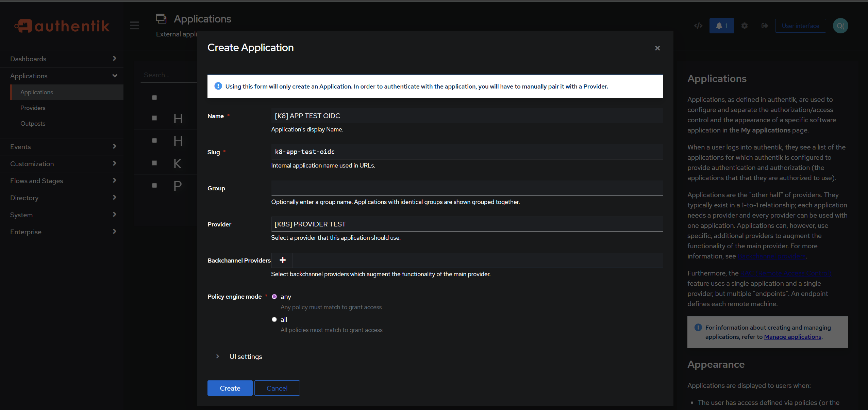Expand Directory in the sidebar
The height and width of the screenshot is (410, 868).
[62, 198]
